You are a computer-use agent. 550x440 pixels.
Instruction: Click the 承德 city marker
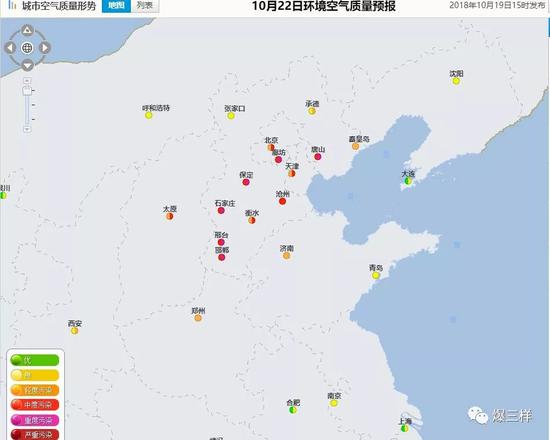click(x=312, y=111)
